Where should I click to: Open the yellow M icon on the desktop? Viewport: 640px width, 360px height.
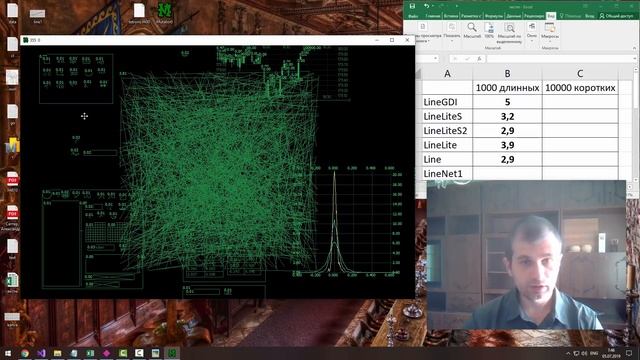click(12, 146)
